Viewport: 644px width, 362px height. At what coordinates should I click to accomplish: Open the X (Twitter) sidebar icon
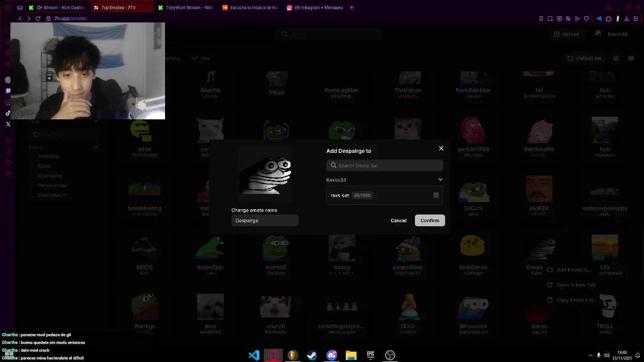8,124
